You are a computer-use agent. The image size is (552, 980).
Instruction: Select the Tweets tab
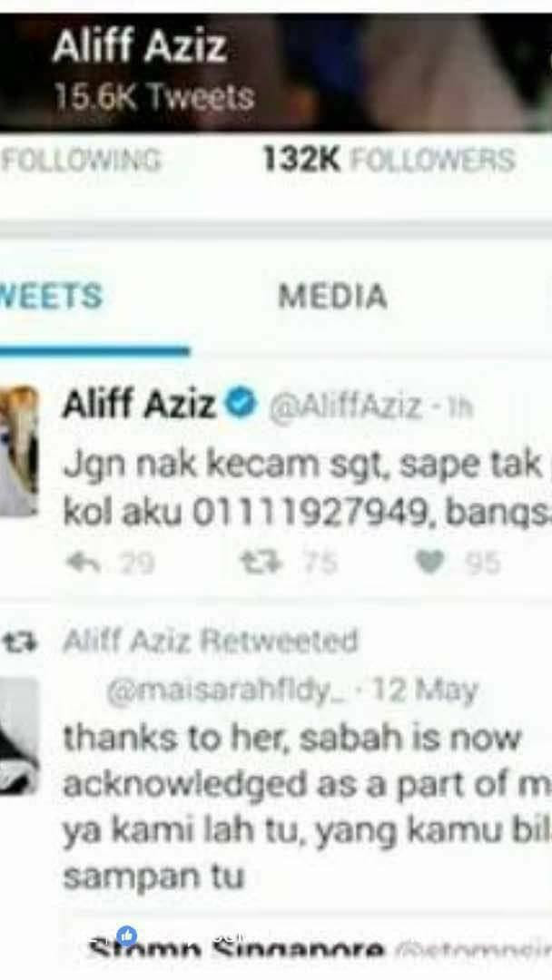coord(51,296)
